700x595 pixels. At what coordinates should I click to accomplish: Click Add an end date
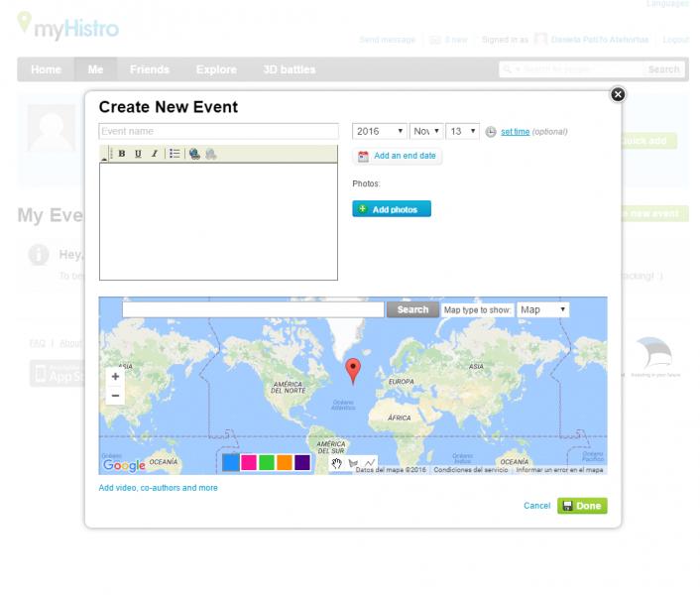click(x=405, y=156)
